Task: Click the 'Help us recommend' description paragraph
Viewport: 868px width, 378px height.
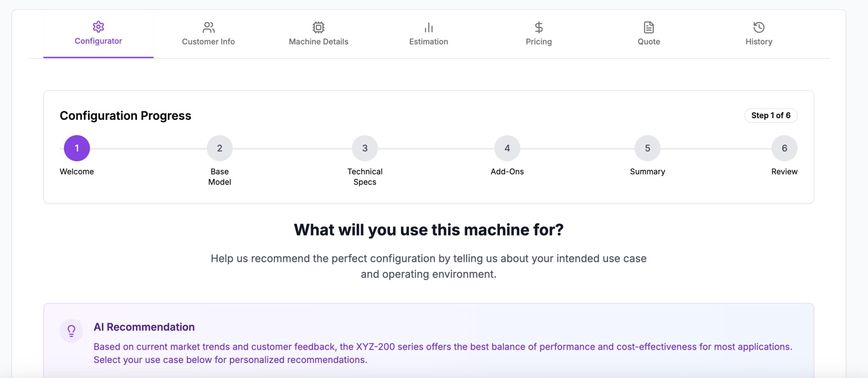Action: [x=429, y=266]
